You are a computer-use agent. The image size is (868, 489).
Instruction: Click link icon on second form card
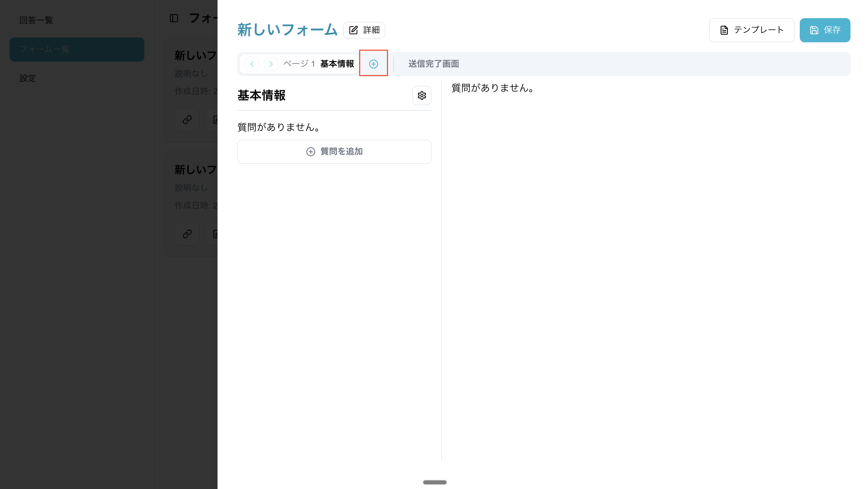tap(187, 234)
